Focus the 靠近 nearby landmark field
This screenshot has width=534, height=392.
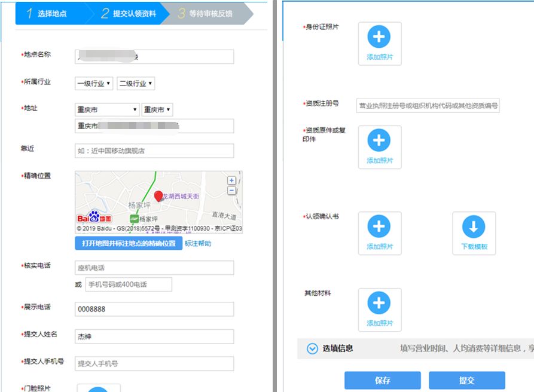click(154, 151)
